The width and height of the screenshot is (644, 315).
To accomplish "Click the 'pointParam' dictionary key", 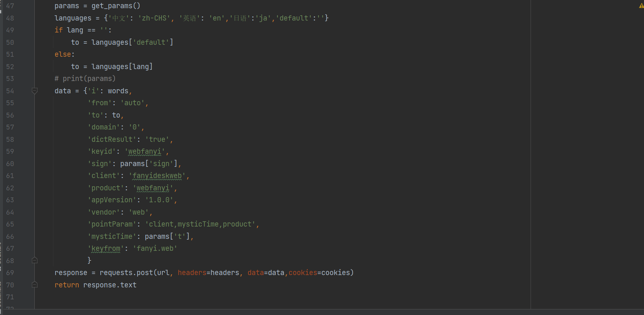I will point(112,224).
